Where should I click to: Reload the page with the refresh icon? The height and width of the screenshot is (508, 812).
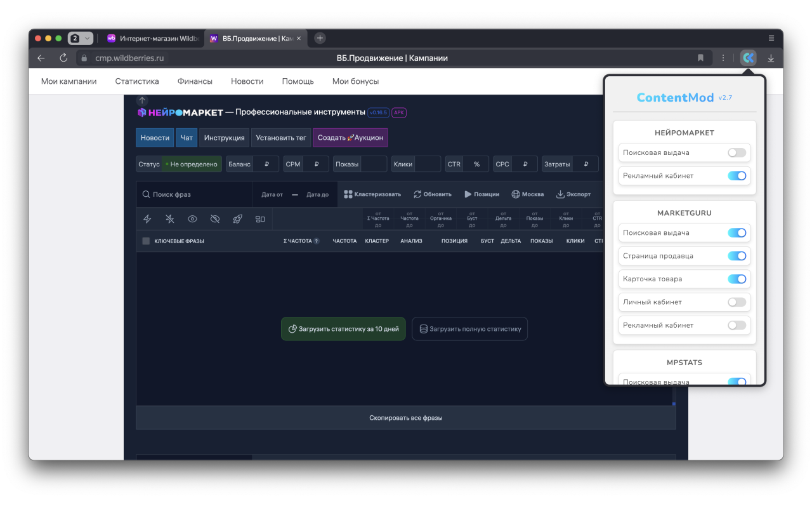point(63,58)
